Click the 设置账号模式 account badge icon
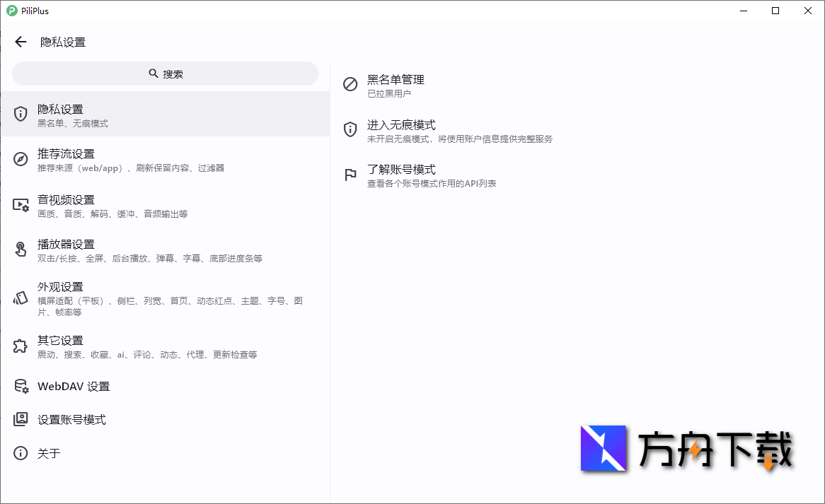The height and width of the screenshot is (504, 825). pos(21,419)
